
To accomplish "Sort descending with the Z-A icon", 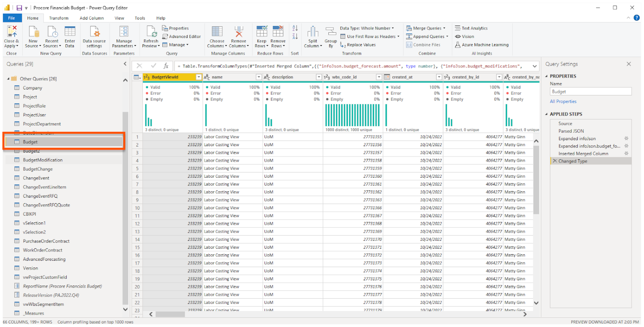I will click(295, 36).
